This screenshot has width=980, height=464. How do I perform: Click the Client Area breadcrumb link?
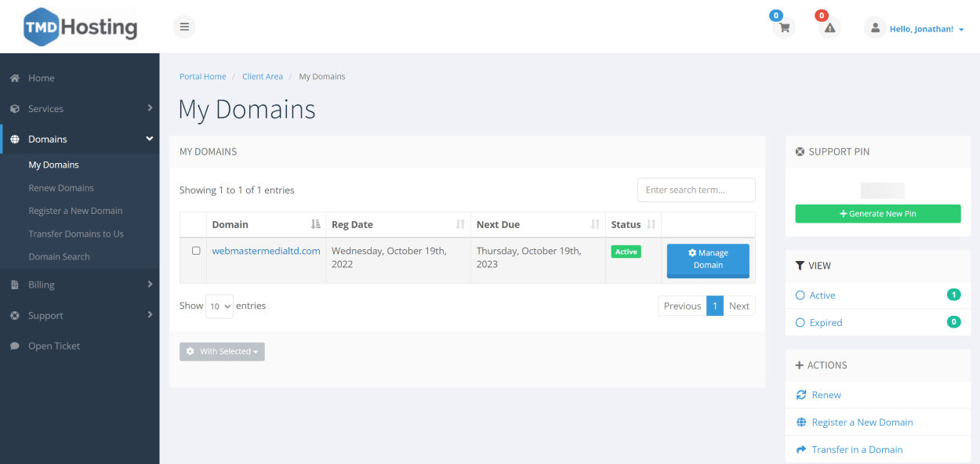[x=263, y=77]
